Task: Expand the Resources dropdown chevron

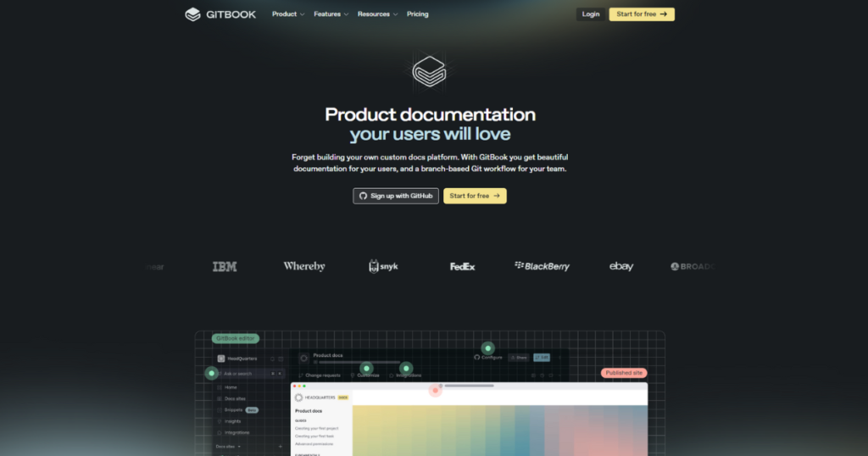Action: pos(395,15)
